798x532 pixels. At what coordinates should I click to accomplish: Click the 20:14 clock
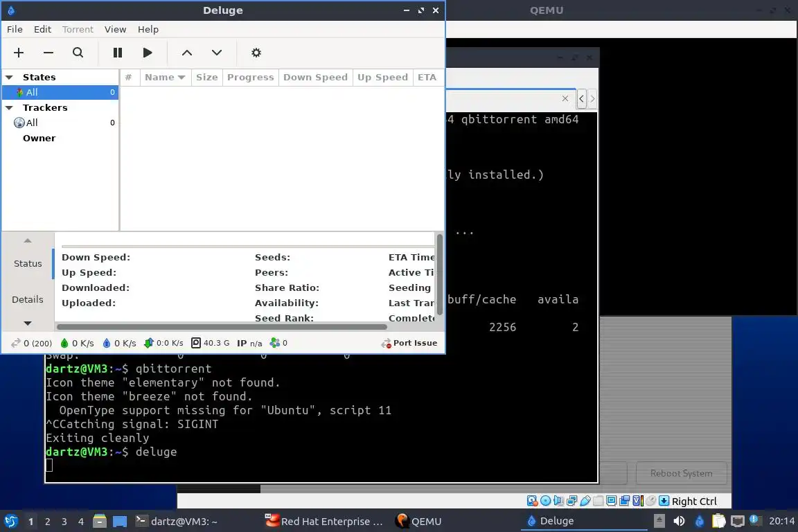pos(781,521)
